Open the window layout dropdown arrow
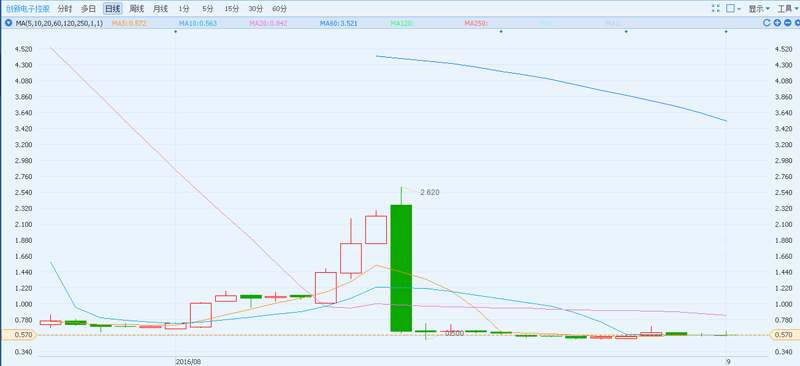The height and width of the screenshot is (366, 800). (739, 9)
